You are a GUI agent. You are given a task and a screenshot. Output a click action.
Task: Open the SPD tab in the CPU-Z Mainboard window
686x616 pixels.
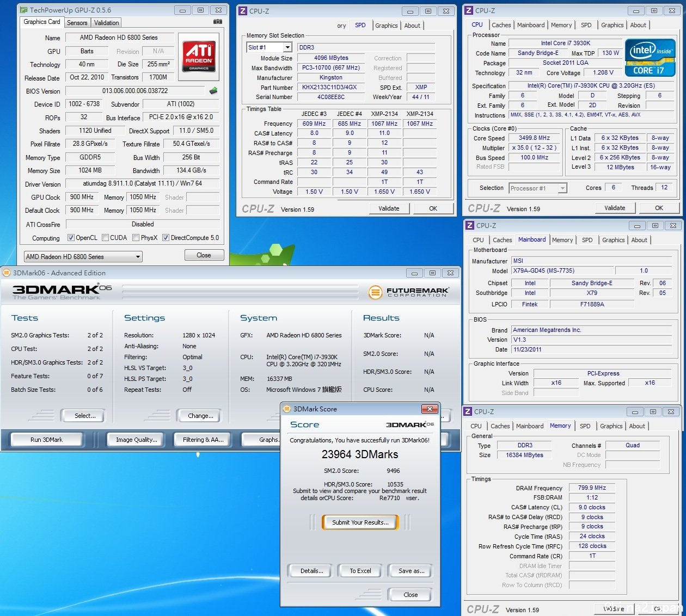pos(587,240)
